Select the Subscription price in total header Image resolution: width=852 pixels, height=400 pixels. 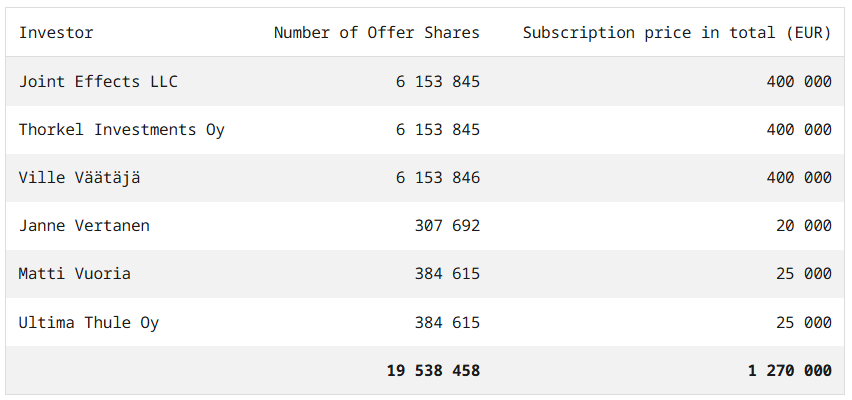point(677,33)
